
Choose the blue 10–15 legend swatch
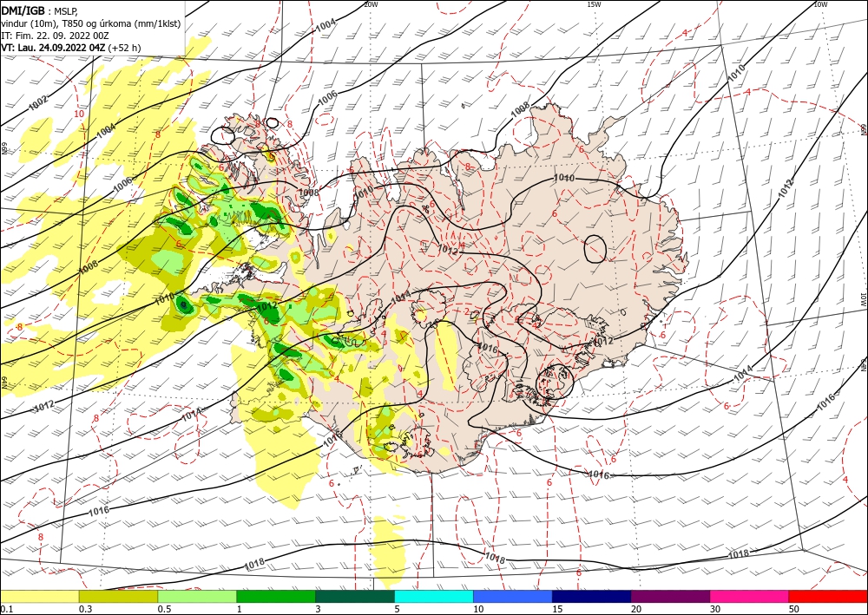[x=513, y=596]
